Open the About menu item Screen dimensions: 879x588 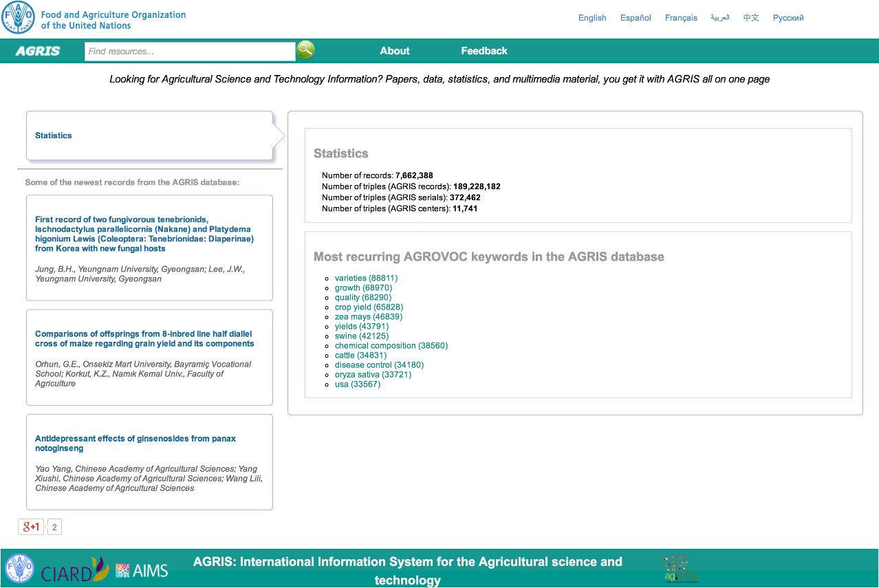(x=395, y=51)
